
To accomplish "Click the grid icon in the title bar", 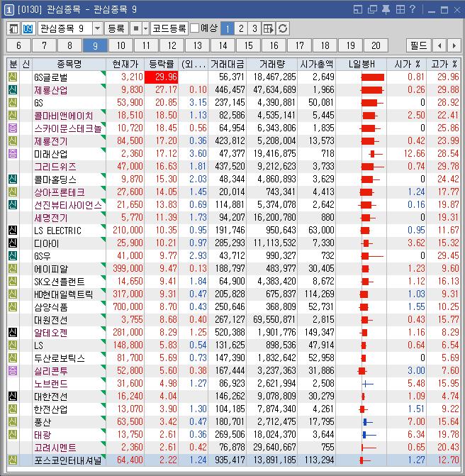I will (x=400, y=9).
